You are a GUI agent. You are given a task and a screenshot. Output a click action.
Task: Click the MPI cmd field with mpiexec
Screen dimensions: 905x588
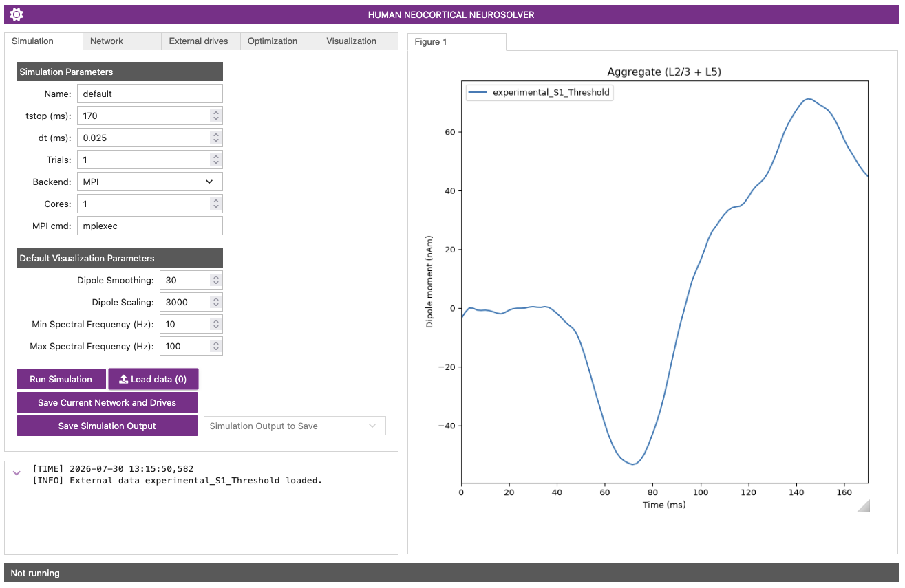click(x=150, y=226)
